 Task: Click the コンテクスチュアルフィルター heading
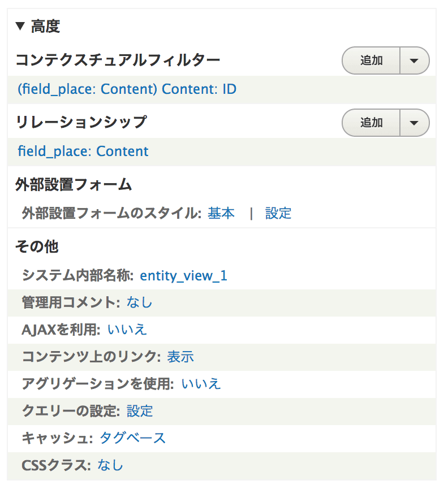(x=118, y=59)
